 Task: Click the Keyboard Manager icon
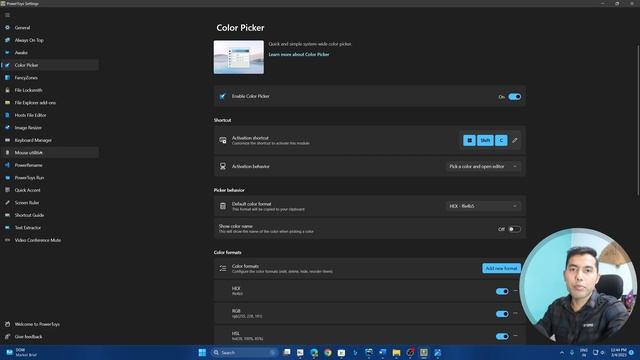click(x=7, y=140)
